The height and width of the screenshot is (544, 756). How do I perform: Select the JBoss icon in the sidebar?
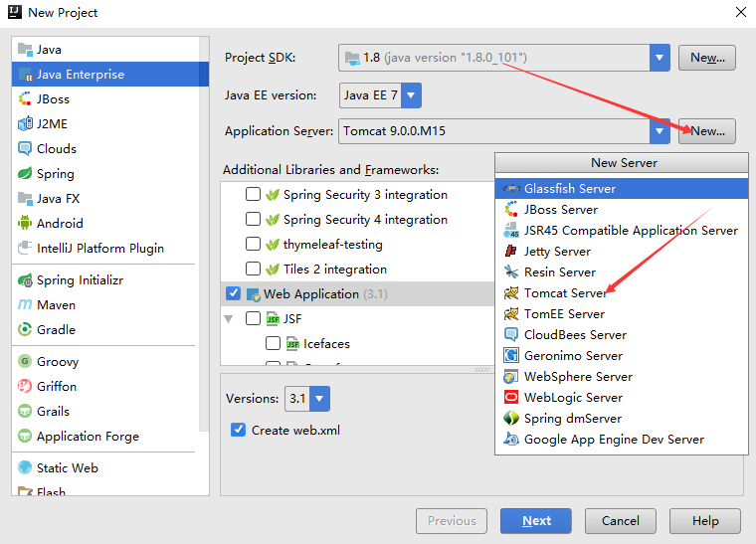tap(25, 99)
